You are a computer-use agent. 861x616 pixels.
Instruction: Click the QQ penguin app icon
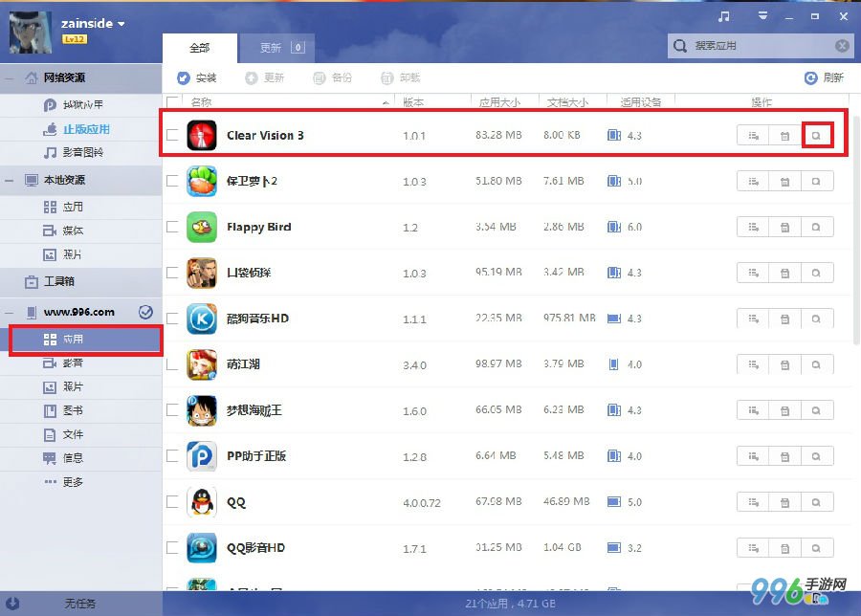point(202,502)
